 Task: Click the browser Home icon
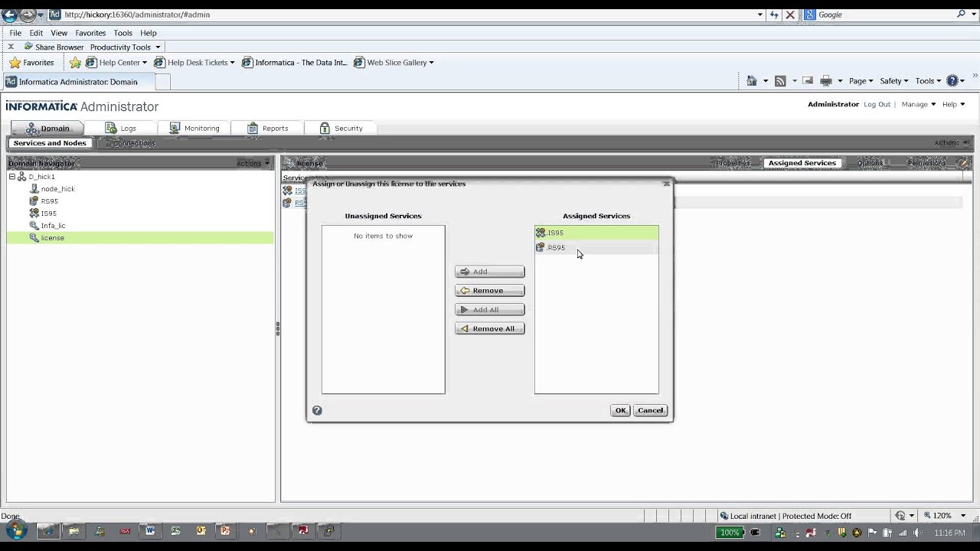(752, 81)
